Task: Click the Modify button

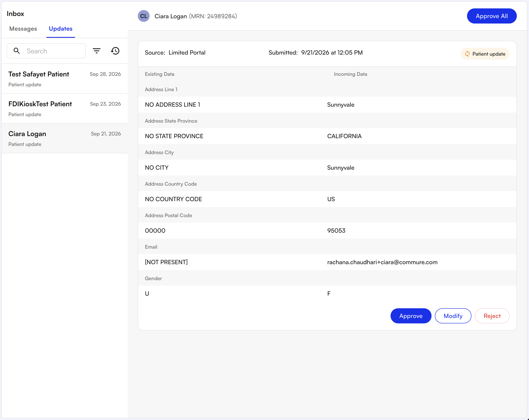Action: click(453, 316)
